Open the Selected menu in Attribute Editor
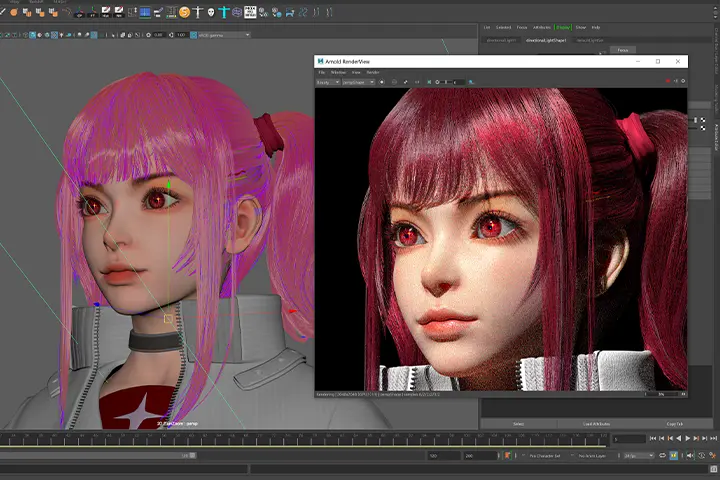This screenshot has height=480, width=720. point(503,28)
